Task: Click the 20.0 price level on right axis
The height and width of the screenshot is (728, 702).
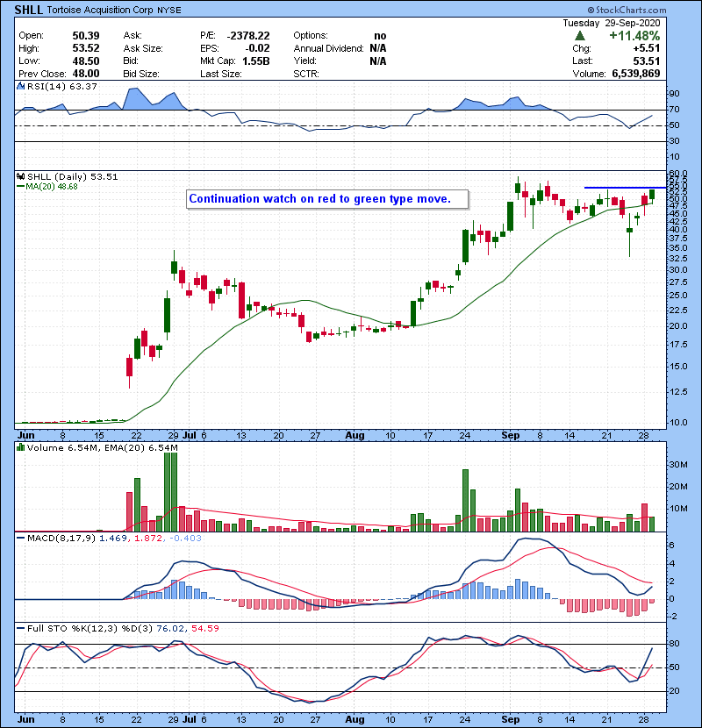Action: click(678, 326)
